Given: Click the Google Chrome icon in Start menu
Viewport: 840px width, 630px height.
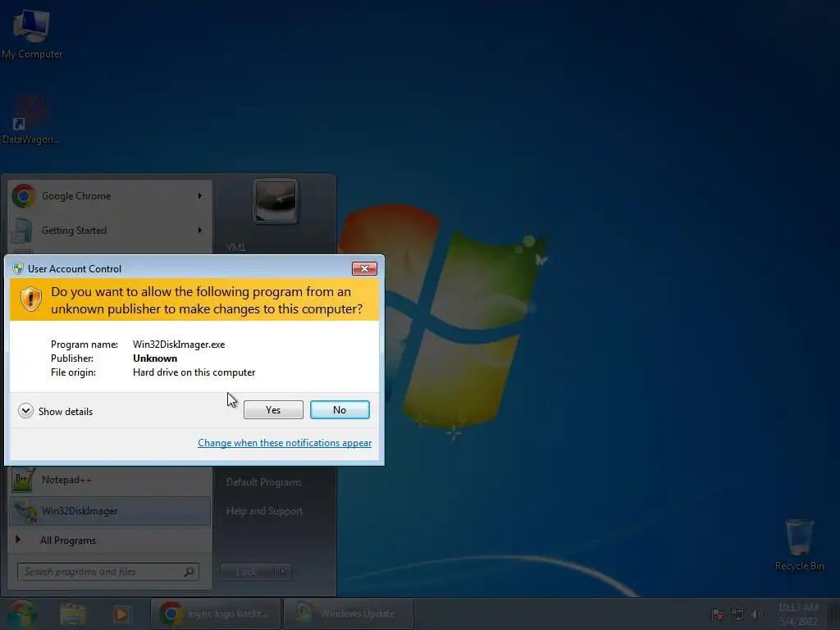Looking at the screenshot, I should pos(24,196).
